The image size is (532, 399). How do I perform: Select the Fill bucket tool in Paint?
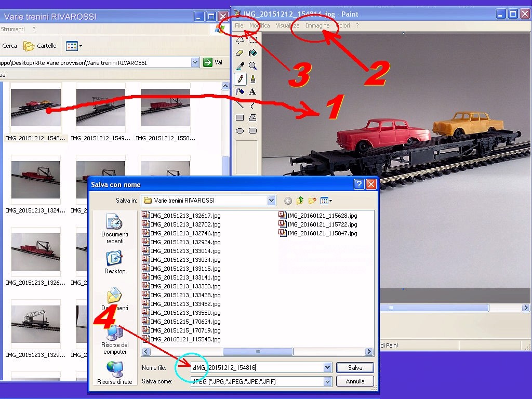(253, 54)
